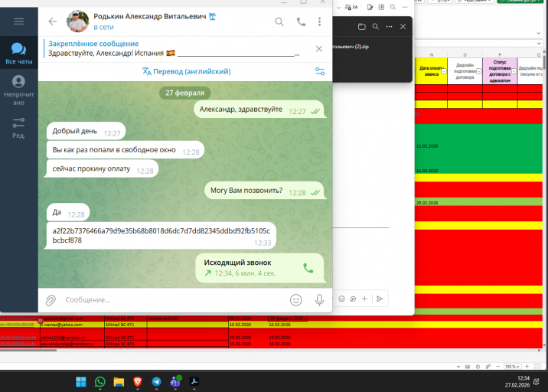Click the k.namaz@yahoo.com cell
The height and width of the screenshot is (392, 548).
(73, 325)
